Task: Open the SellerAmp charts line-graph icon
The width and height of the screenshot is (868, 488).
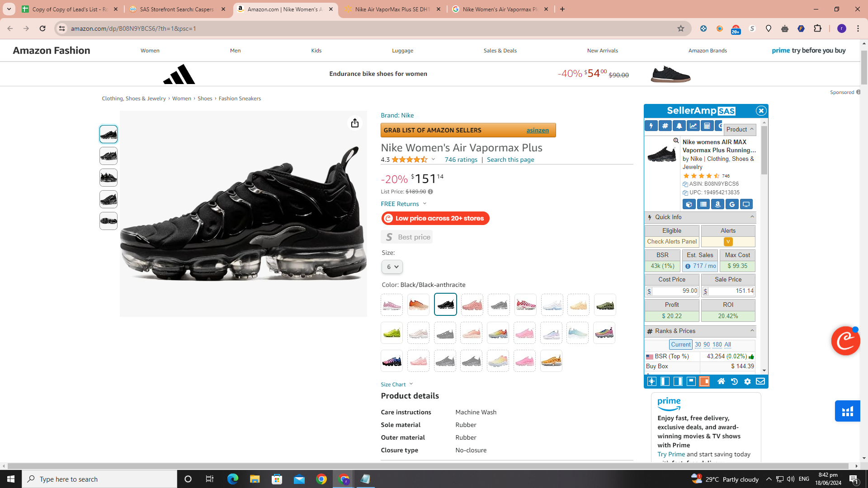Action: click(693, 126)
